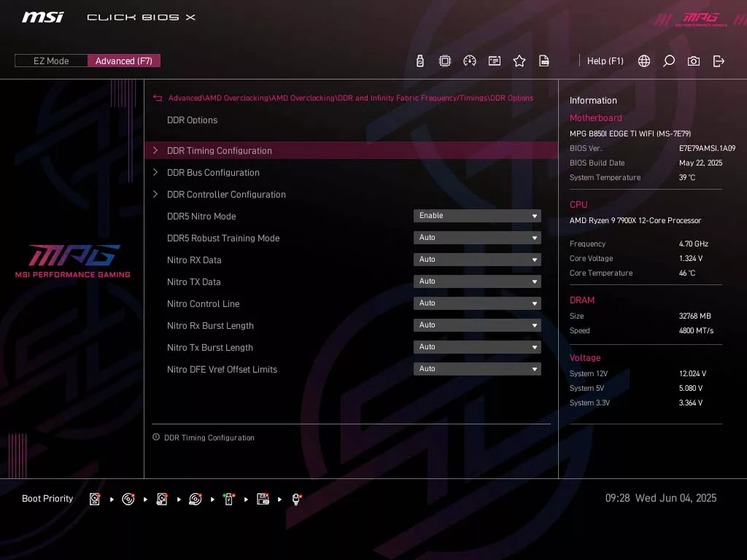Open search with the magnifier icon
The width and height of the screenshot is (747, 560).
(669, 61)
